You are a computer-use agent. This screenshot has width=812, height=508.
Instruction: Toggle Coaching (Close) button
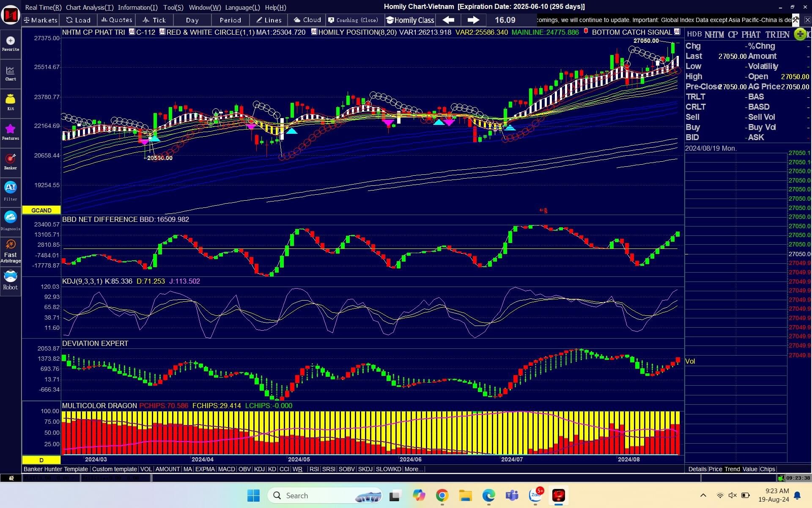tap(354, 20)
